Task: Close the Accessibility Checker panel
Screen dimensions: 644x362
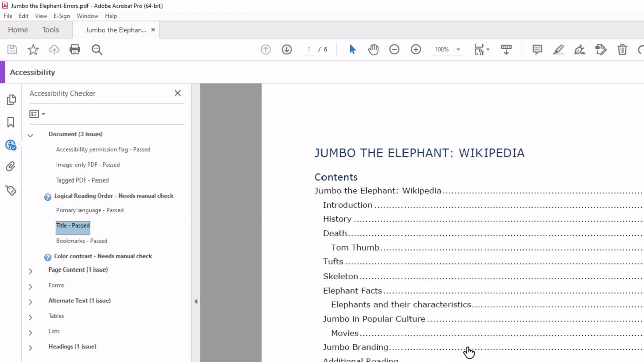Action: point(177,93)
